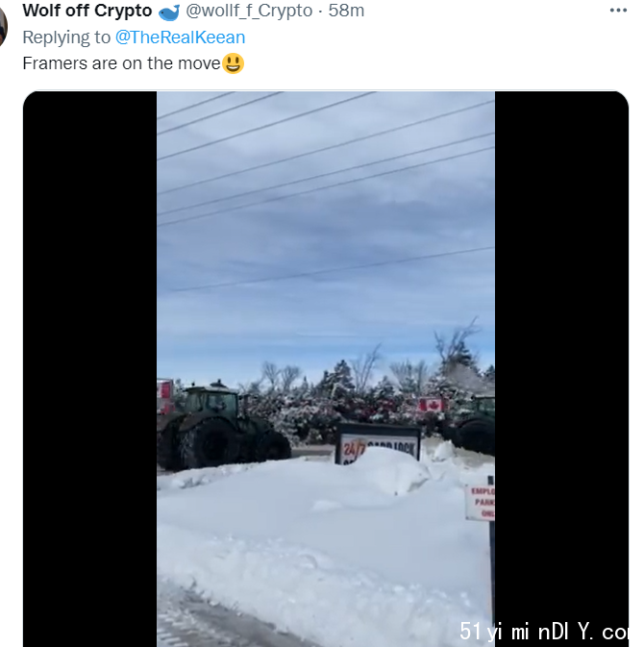644x647 pixels.
Task: Click the employee parking sign in video
Action: tap(481, 502)
